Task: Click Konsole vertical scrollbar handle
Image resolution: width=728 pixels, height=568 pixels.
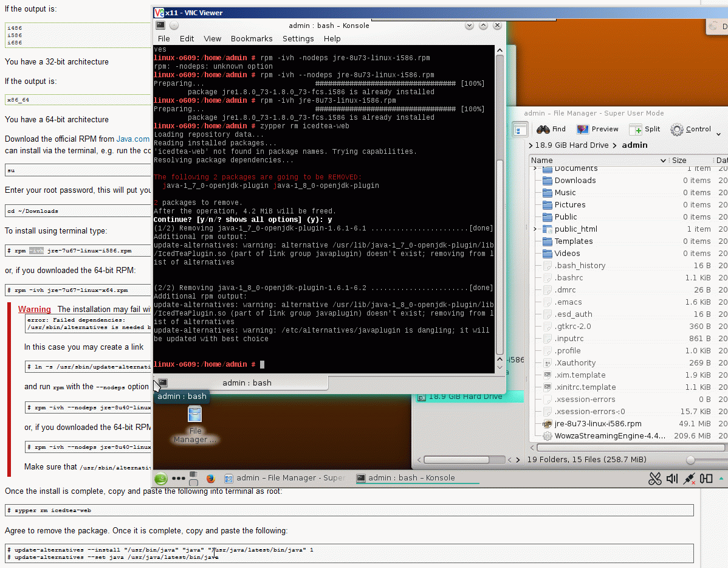Action: [x=500, y=257]
